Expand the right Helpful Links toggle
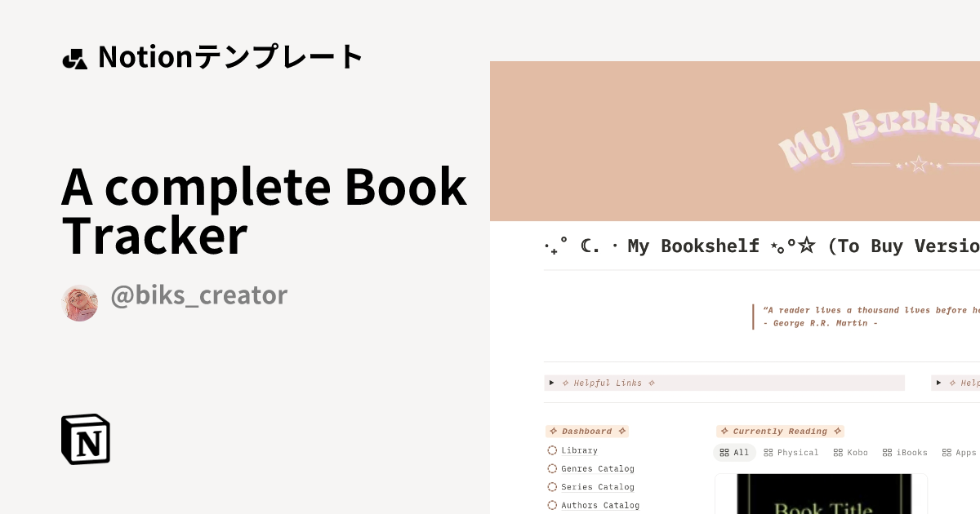980x514 pixels. coord(938,383)
